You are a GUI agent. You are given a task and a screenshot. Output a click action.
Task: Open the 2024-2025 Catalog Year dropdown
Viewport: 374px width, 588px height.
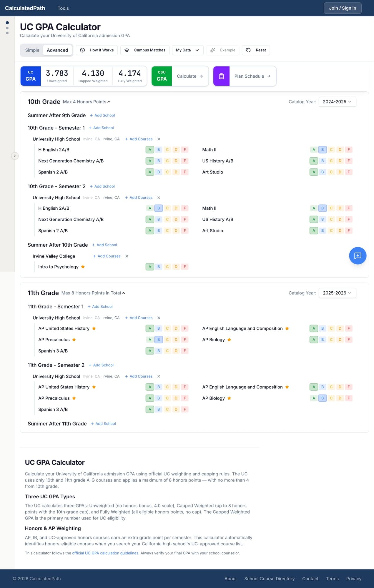[337, 102]
